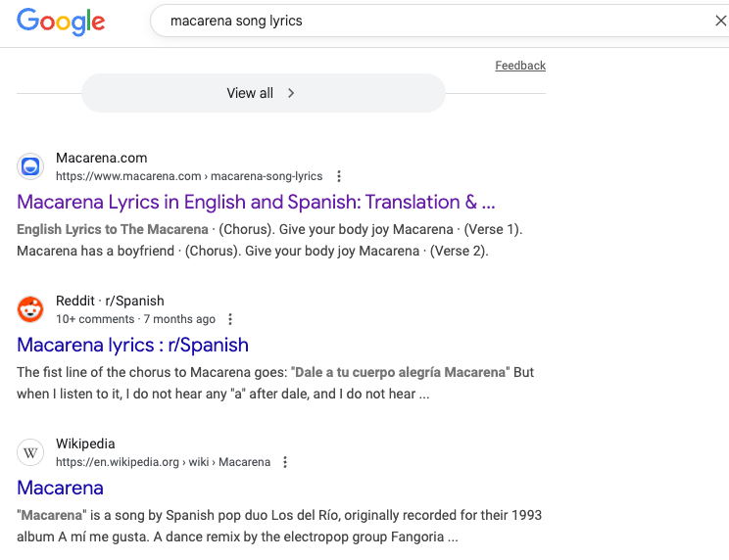Click the Reddit favicon icon
Viewport: 729px width, 560px height.
click(30, 309)
